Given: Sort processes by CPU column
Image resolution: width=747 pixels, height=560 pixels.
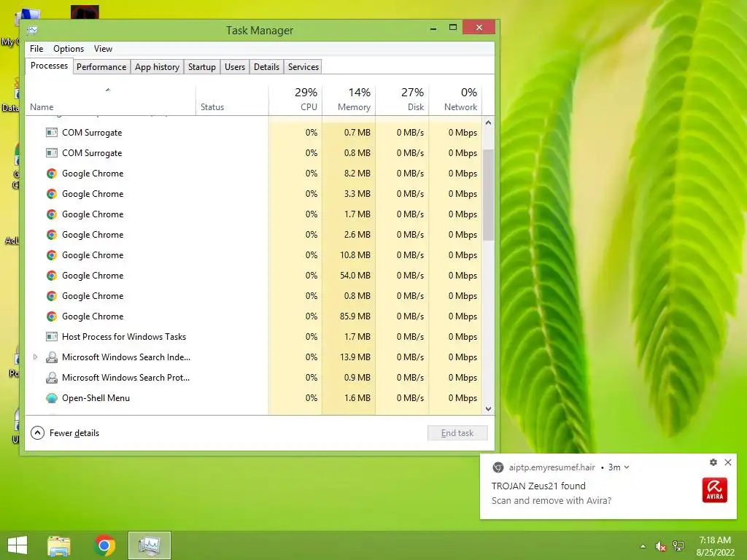Looking at the screenshot, I should click(295, 100).
